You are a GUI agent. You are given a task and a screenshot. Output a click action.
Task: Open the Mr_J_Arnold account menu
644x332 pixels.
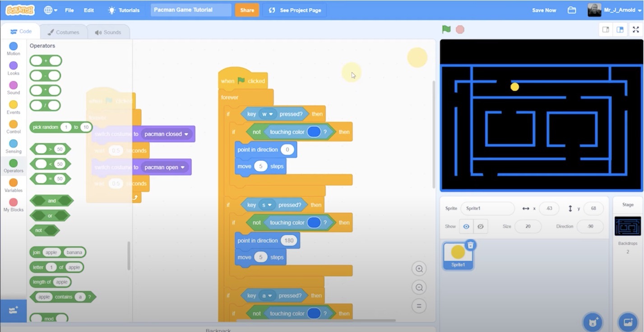[614, 10]
